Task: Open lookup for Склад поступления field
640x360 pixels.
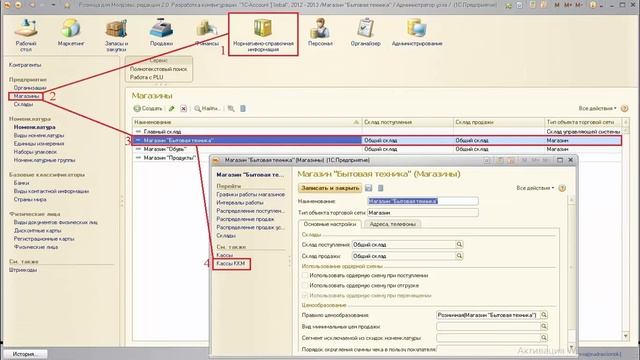Action: (x=459, y=244)
